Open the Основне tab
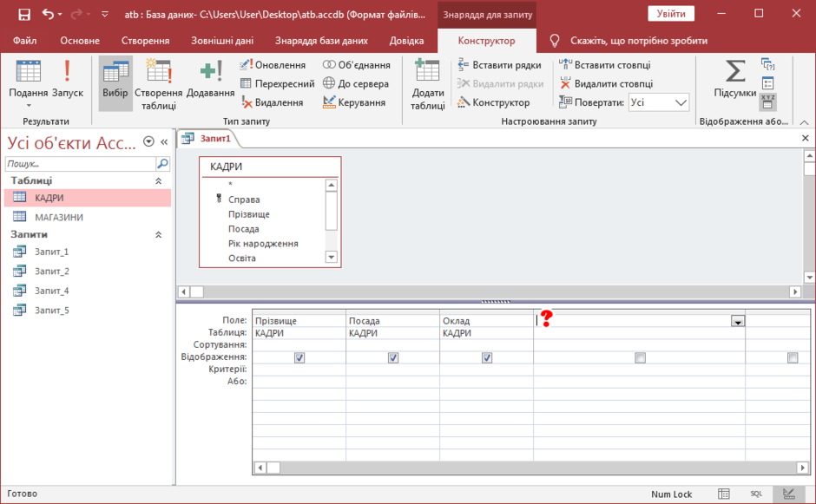The height and width of the screenshot is (504, 816). click(x=80, y=41)
